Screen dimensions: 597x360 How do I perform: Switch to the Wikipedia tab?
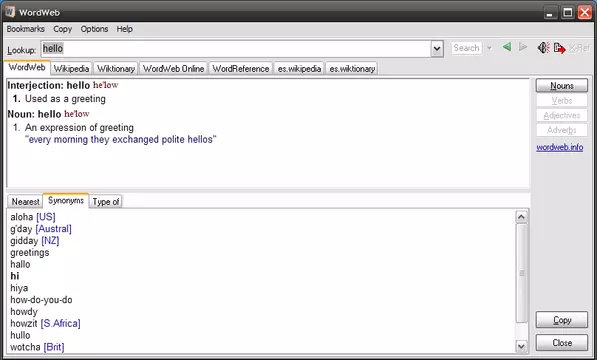tap(71, 68)
